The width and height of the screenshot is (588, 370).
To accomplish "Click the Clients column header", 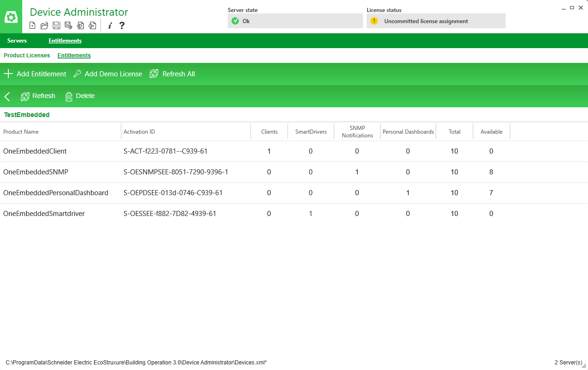I will pos(269,132).
